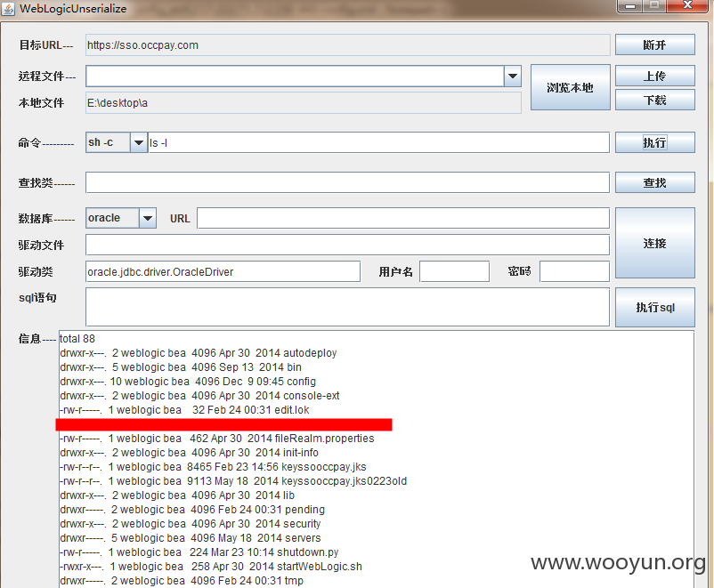Click the '2014 lib' directory line

(177, 495)
